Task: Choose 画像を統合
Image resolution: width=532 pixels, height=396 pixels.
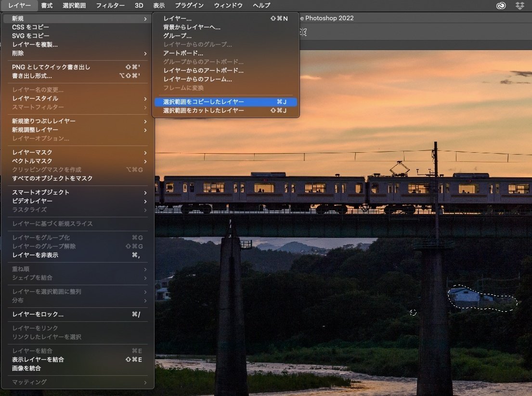Action: pyautogui.click(x=78, y=368)
